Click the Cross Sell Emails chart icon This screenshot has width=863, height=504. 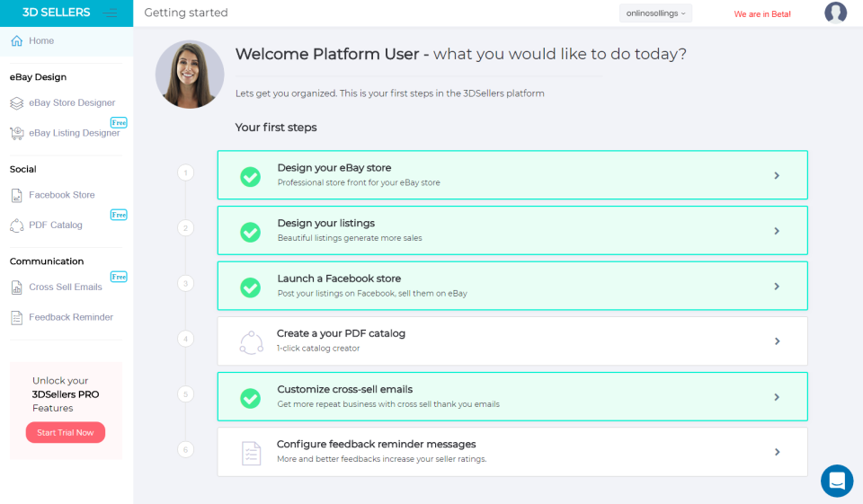click(16, 287)
